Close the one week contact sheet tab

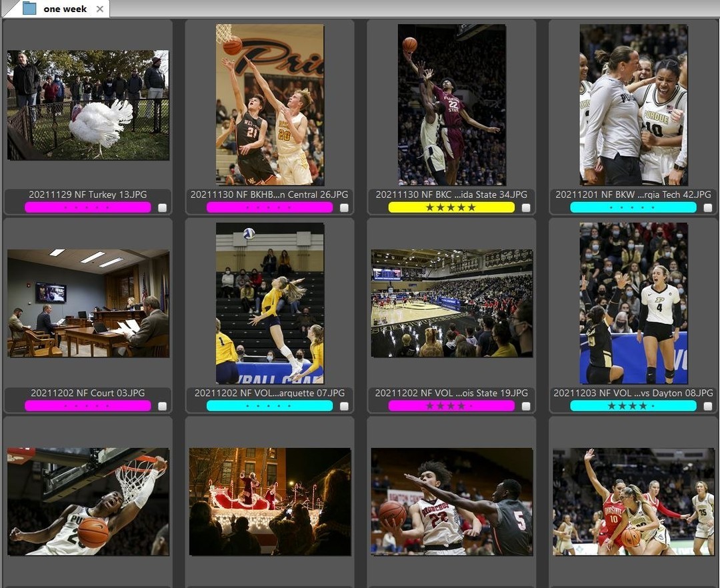[x=100, y=9]
